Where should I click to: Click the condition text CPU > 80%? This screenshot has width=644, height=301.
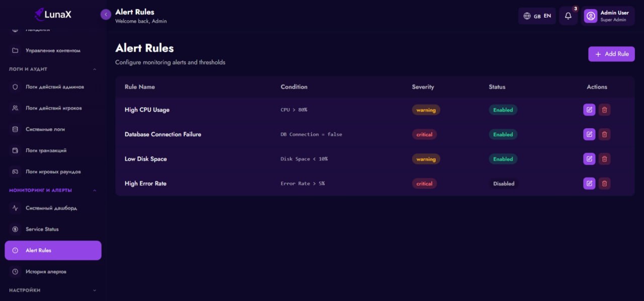click(x=294, y=110)
